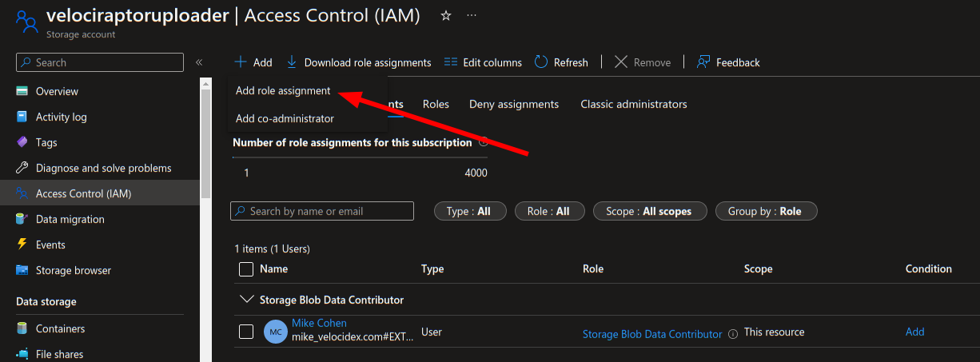Open Data migration in sidebar
The width and height of the screenshot is (980, 362).
pyautogui.click(x=70, y=219)
